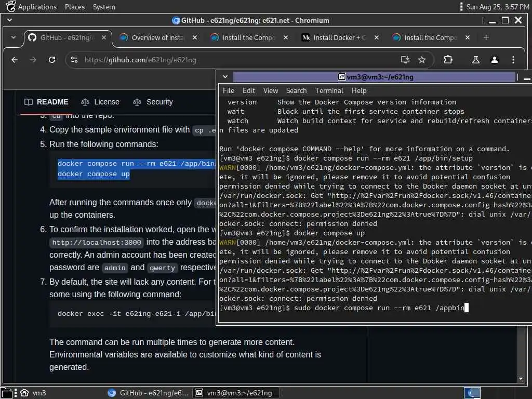Image resolution: width=532 pixels, height=399 pixels.
Task: Open the terminal Help menu
Action: click(x=358, y=91)
